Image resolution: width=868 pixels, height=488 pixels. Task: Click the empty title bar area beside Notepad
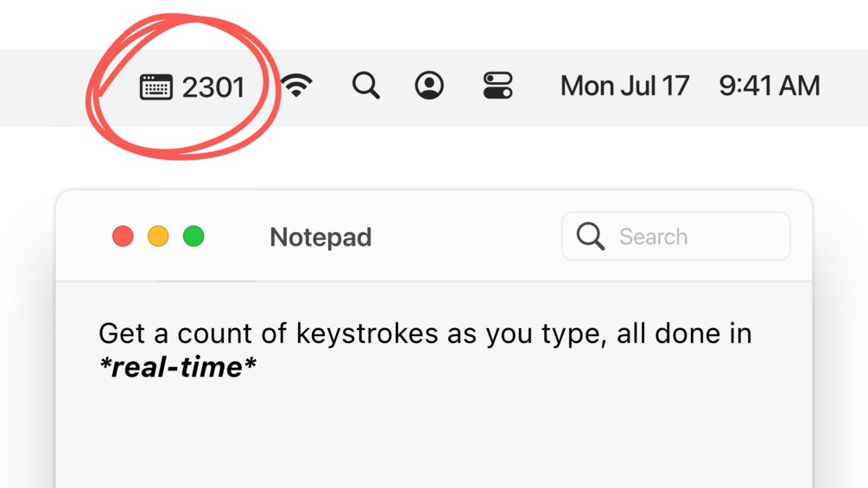pos(466,237)
